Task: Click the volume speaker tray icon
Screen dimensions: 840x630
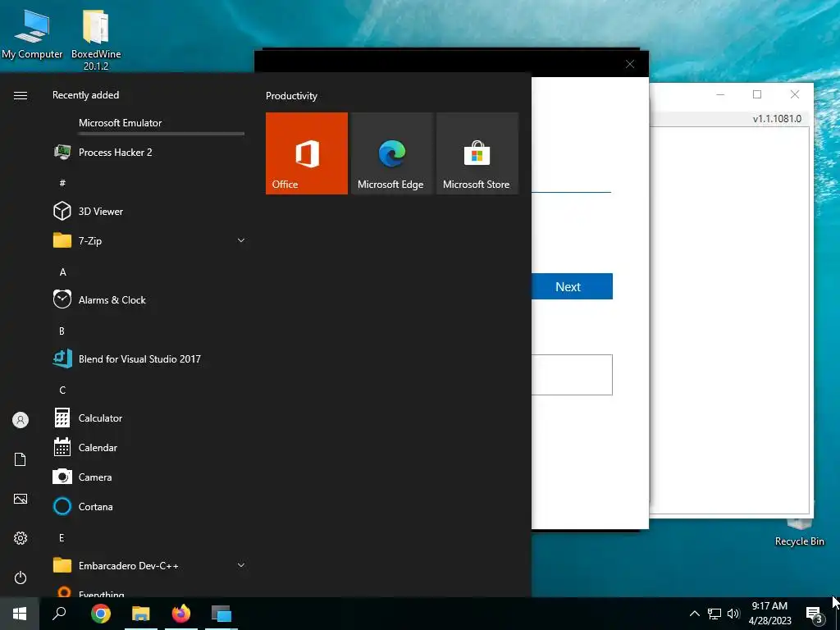Action: [733, 614]
